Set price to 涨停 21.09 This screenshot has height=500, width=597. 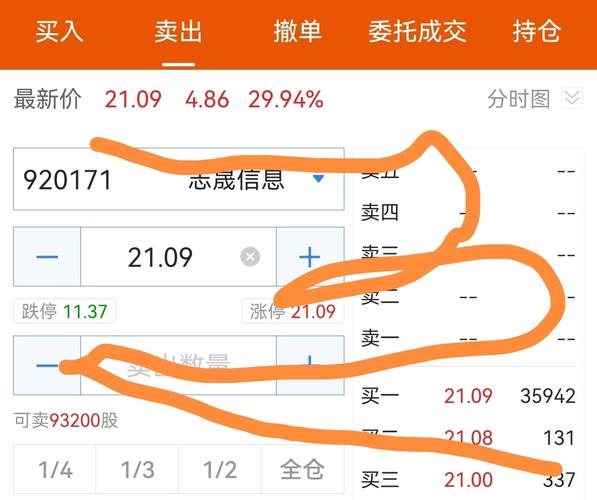point(293,311)
